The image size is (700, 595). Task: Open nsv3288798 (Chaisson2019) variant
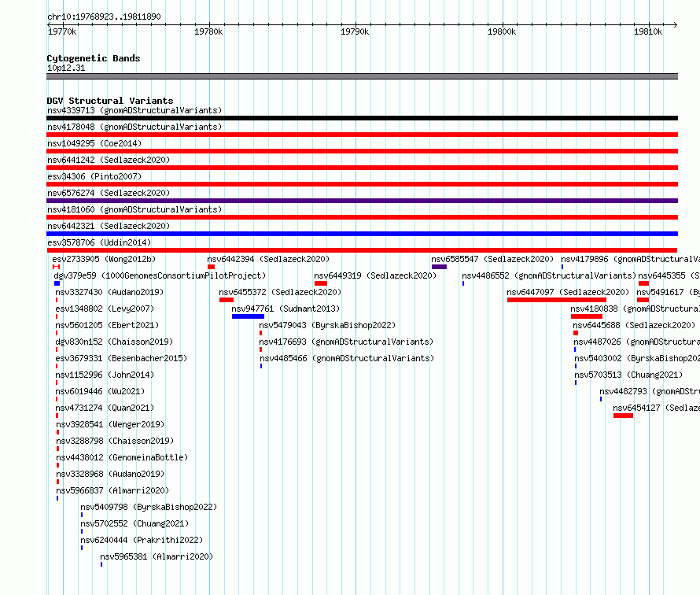pos(115,441)
